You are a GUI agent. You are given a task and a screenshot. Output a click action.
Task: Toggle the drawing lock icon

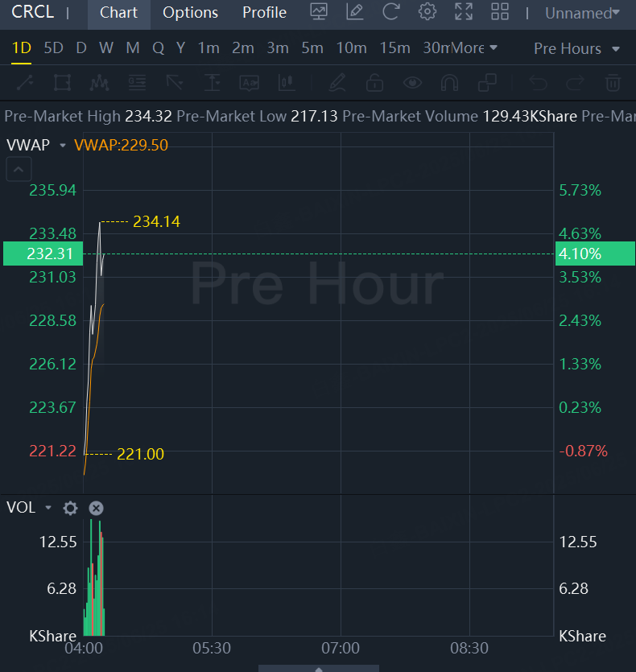[x=374, y=83]
